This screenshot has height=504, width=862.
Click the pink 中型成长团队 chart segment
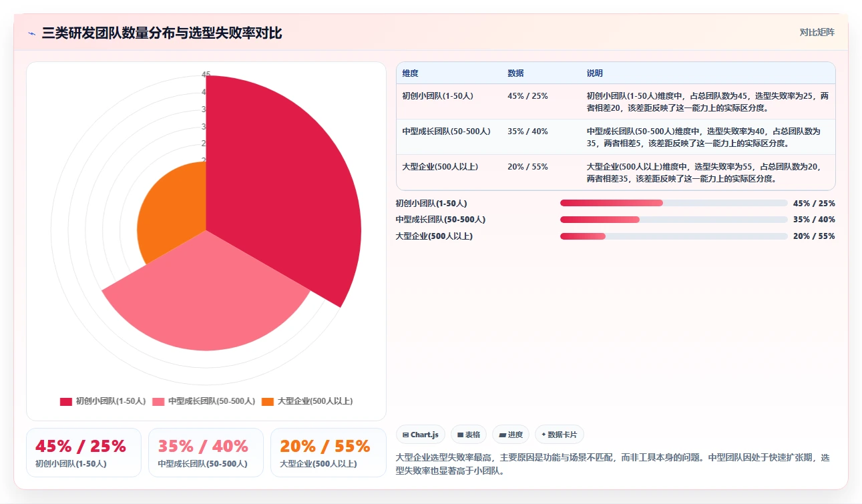207,300
